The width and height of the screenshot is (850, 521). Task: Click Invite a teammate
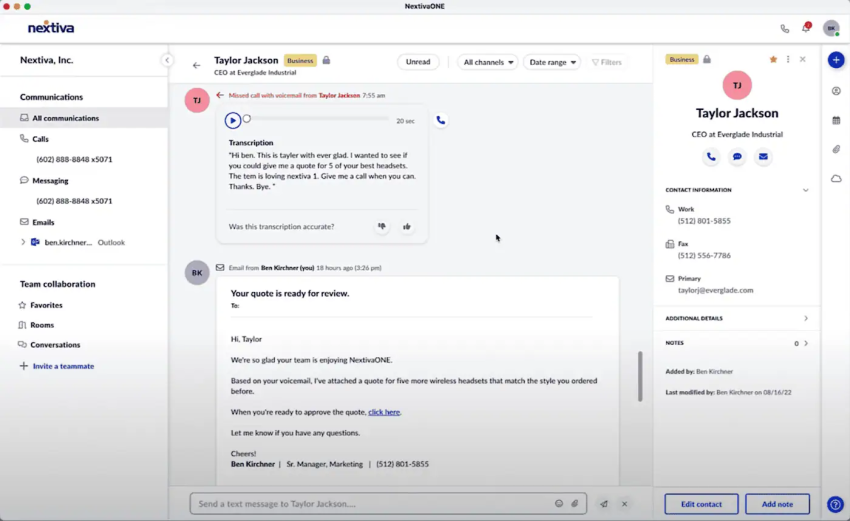click(x=63, y=366)
